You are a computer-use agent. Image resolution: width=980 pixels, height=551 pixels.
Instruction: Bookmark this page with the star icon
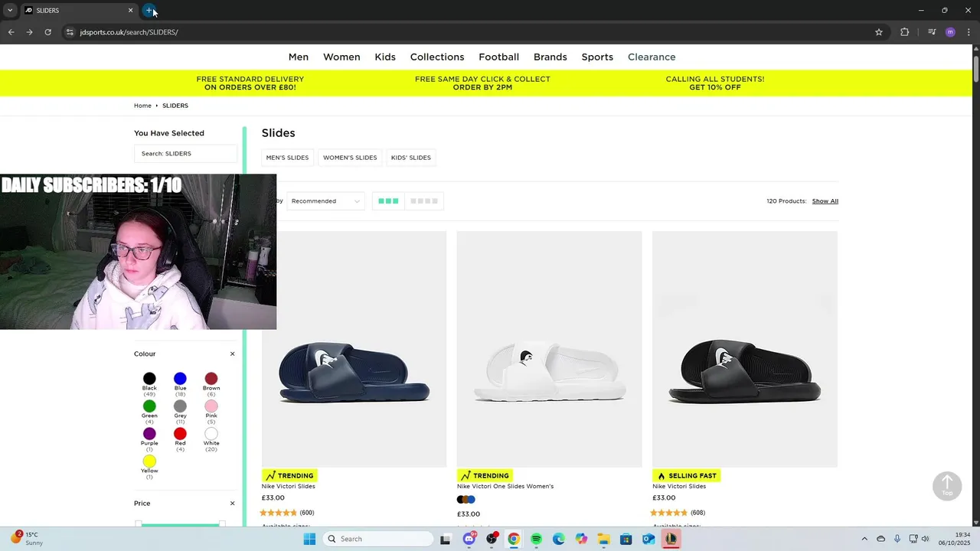click(879, 32)
